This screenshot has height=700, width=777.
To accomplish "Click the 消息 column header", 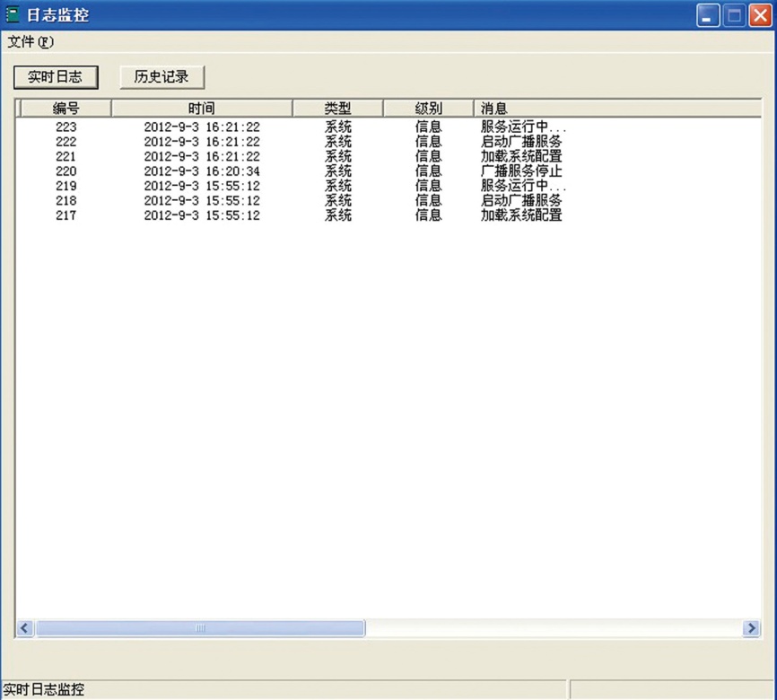I will [617, 108].
